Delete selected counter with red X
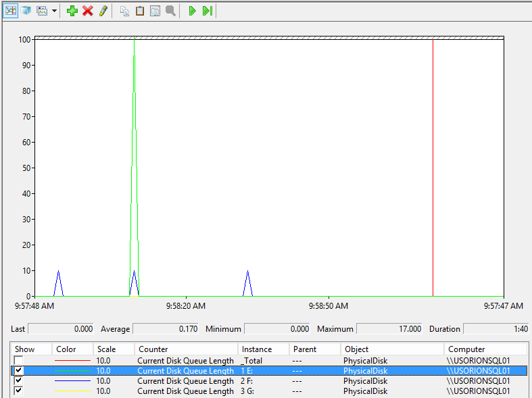 pos(88,11)
